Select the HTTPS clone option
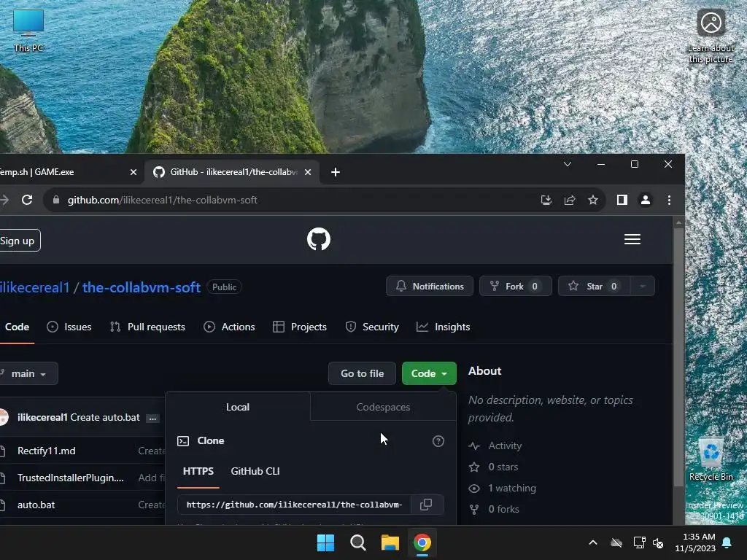The height and width of the screenshot is (560, 747). 198,471
